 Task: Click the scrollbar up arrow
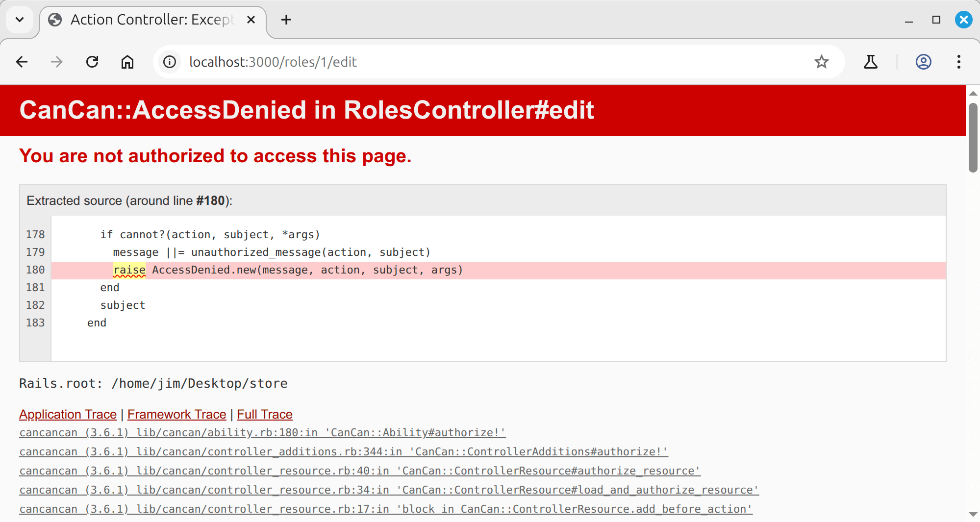pos(973,93)
